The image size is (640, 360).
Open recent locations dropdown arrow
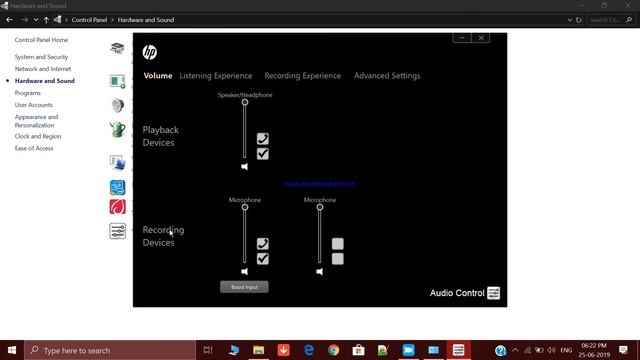[x=36, y=20]
